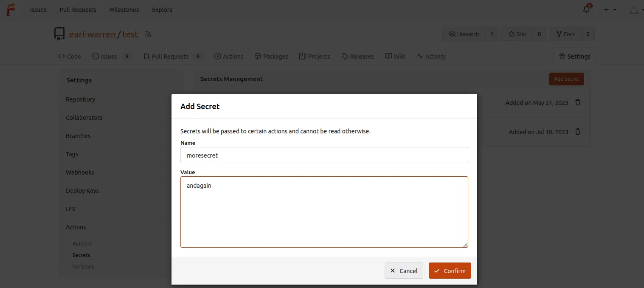Open the user avatar dropdown menu
644x288 pixels.
[633, 9]
